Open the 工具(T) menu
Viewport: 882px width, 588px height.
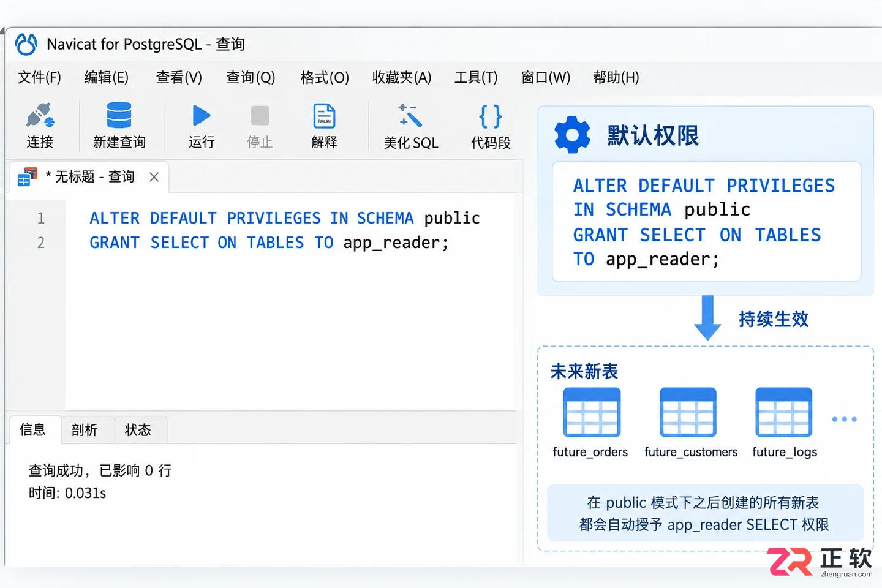(x=476, y=77)
